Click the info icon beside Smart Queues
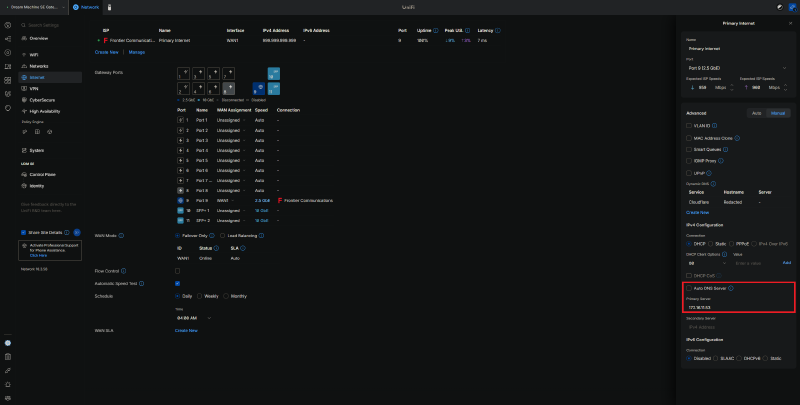The width and height of the screenshot is (800, 405). coord(726,149)
